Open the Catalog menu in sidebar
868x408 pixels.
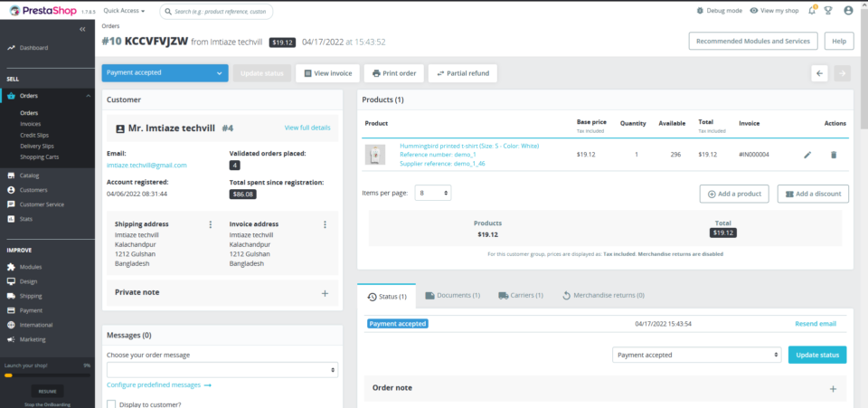tap(29, 176)
